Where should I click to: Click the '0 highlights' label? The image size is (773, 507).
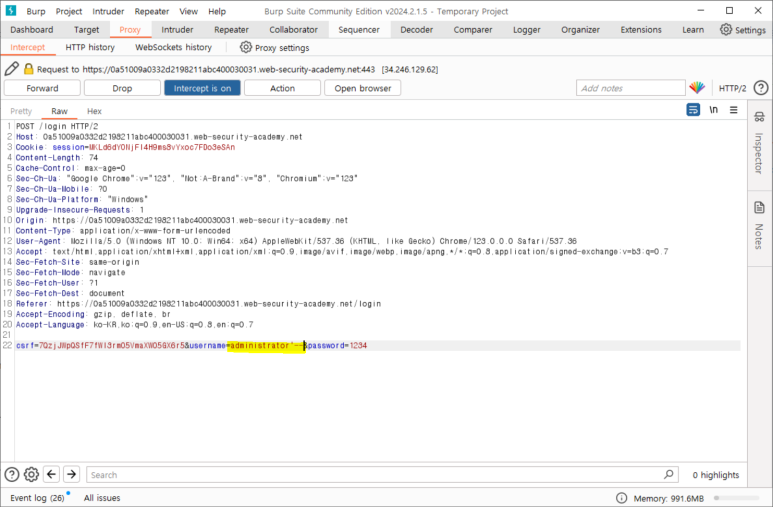coord(715,474)
